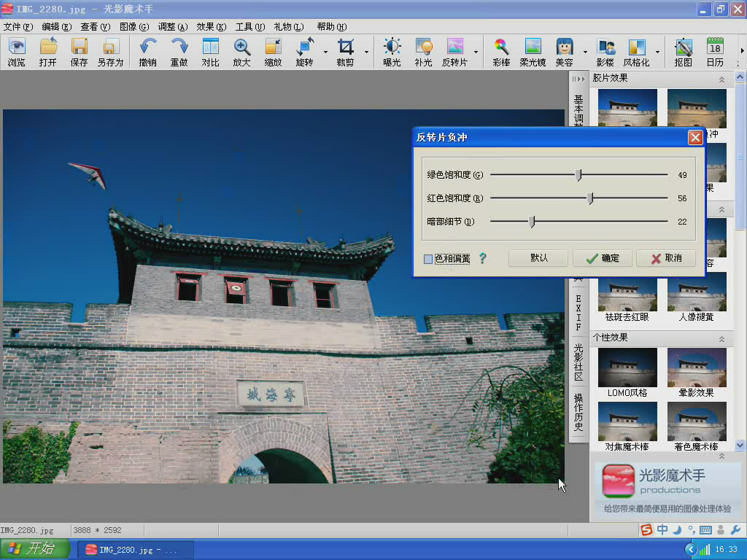
Task: Click the wrench icon on the input method bar
Action: point(735,529)
